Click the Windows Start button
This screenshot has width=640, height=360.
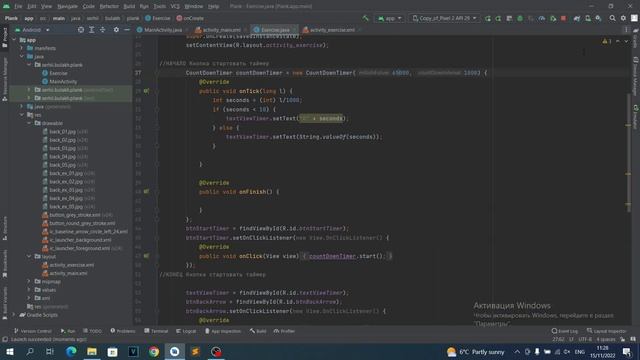point(9,351)
